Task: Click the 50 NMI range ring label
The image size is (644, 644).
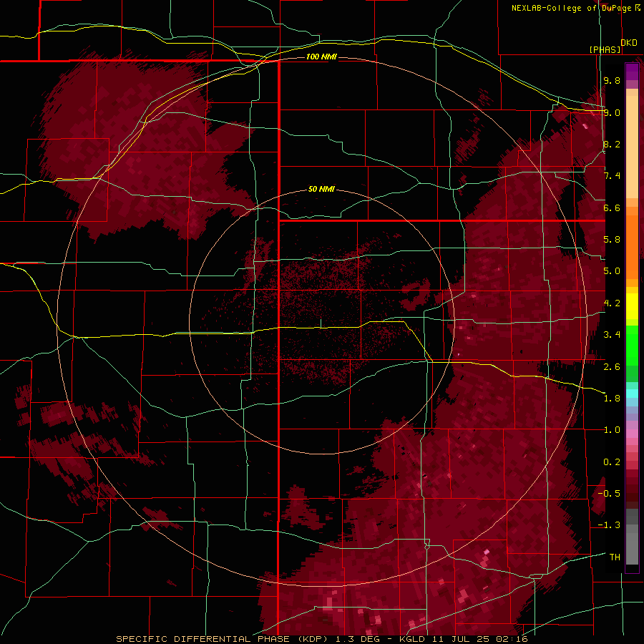Action: tap(321, 190)
